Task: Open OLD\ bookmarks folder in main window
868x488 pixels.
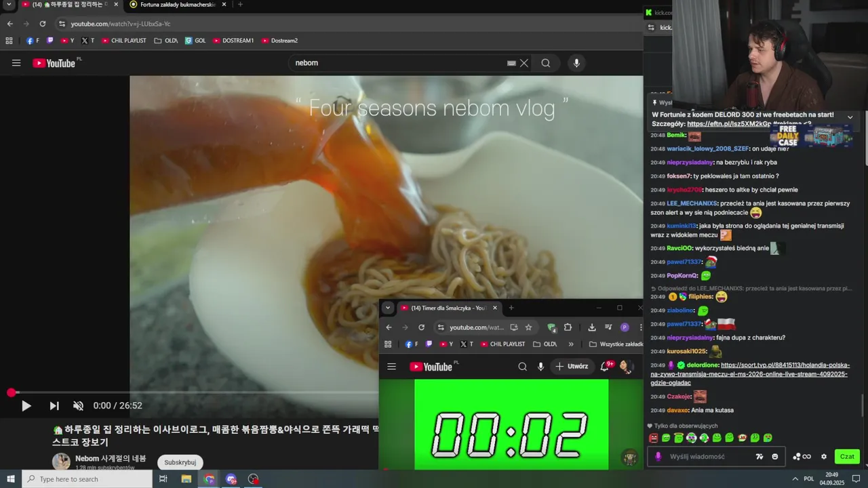Action: pyautogui.click(x=166, y=41)
